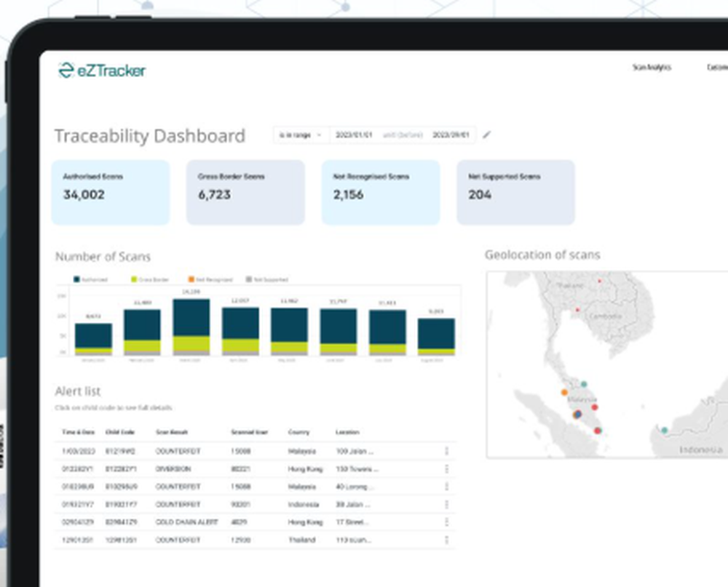Toggle the Cross Border legend swatch

pos(134,279)
